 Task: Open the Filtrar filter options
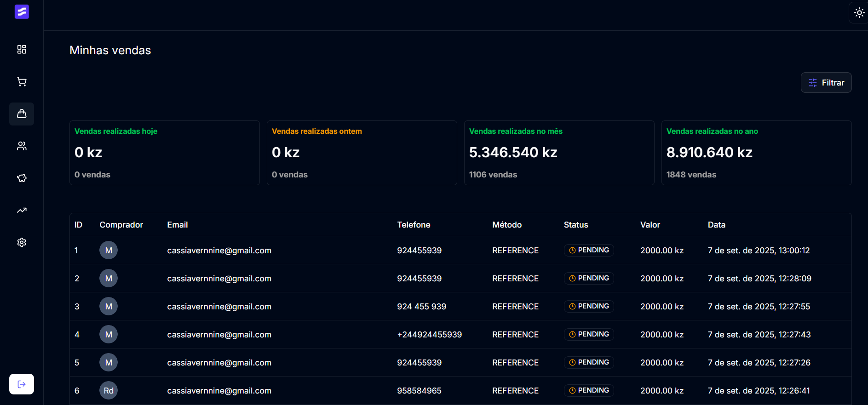[x=826, y=83]
